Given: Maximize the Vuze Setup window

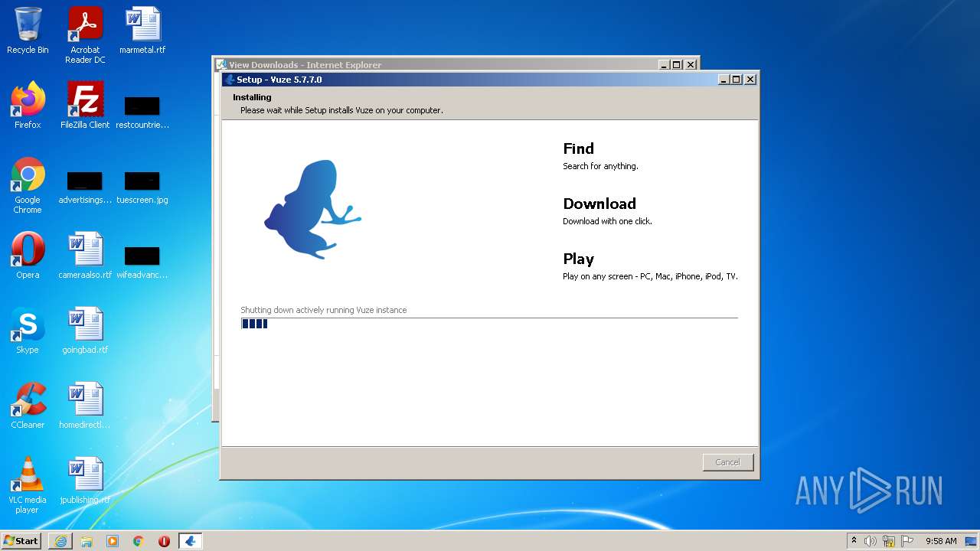Looking at the screenshot, I should coord(737,80).
